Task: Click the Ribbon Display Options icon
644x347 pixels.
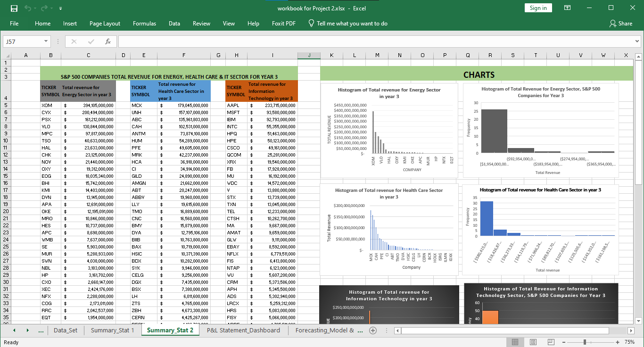Action: [x=568, y=8]
